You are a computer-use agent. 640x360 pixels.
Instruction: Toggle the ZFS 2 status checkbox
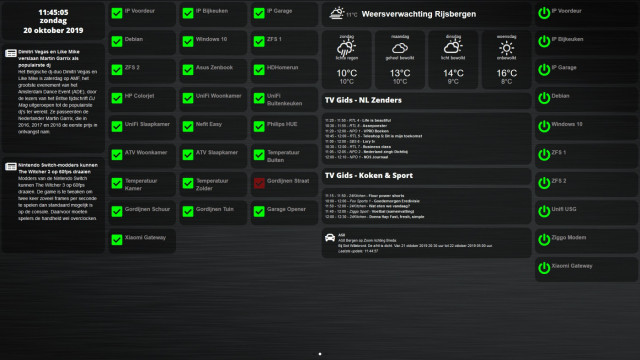117,70
